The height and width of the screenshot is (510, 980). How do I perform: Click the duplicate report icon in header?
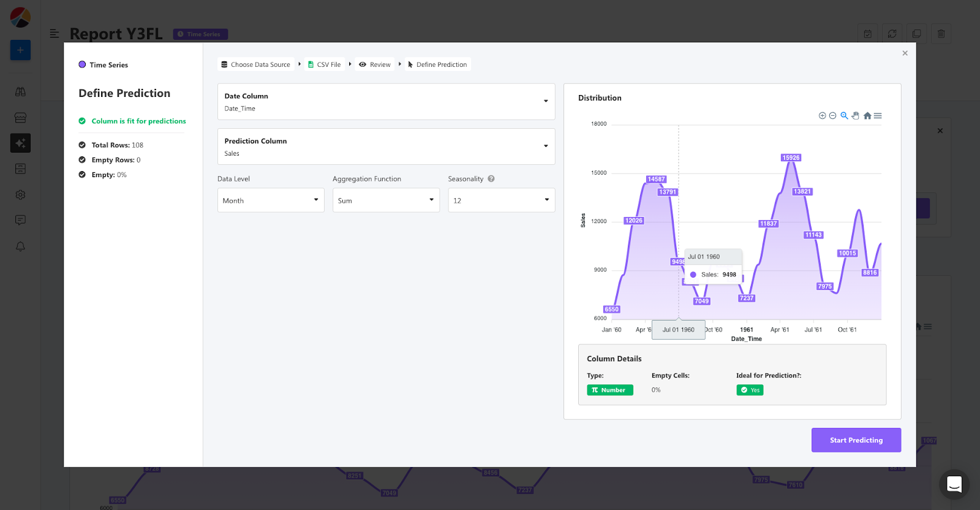917,34
